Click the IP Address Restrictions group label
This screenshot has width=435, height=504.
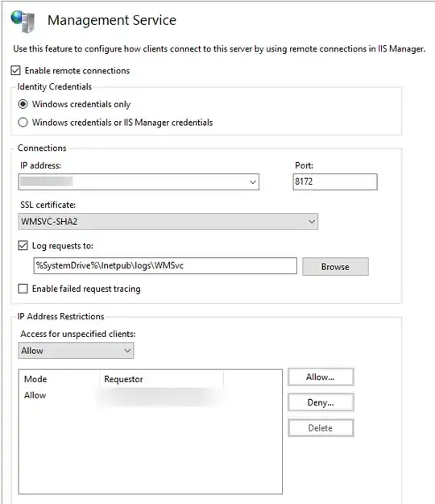pos(61,317)
